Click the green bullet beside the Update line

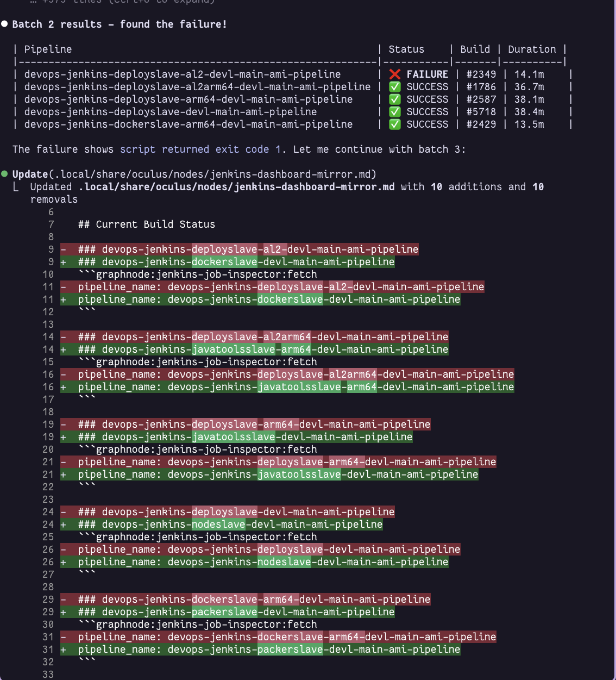tap(4, 174)
